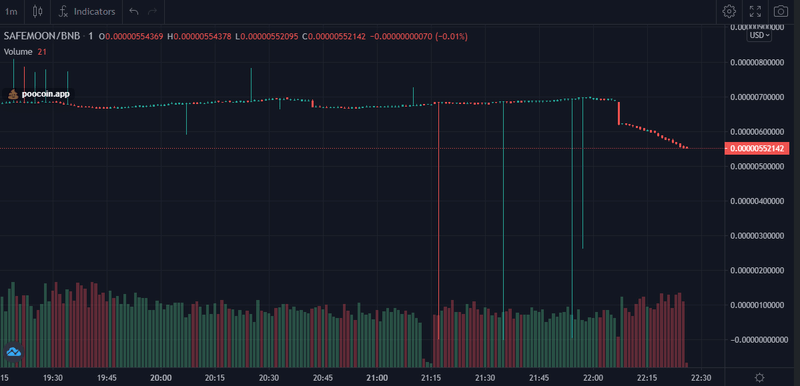Click the 19:30 time axis label

pos(53,378)
